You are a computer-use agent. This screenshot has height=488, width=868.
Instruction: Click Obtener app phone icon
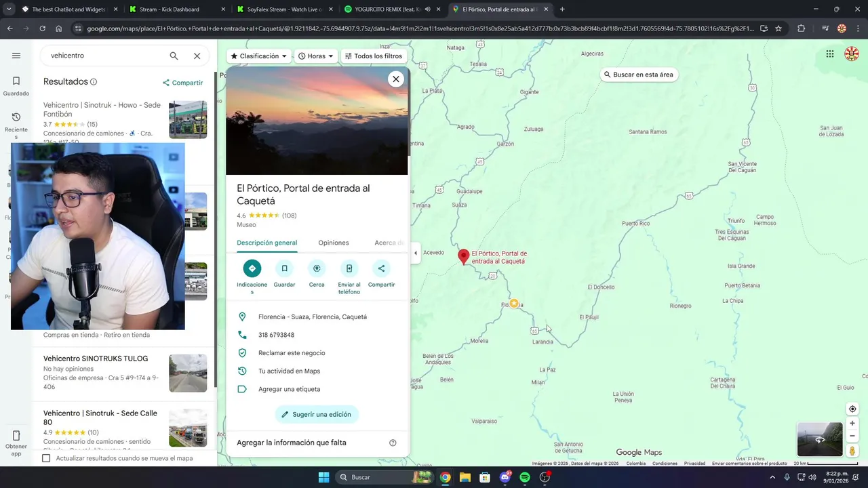pyautogui.click(x=16, y=436)
